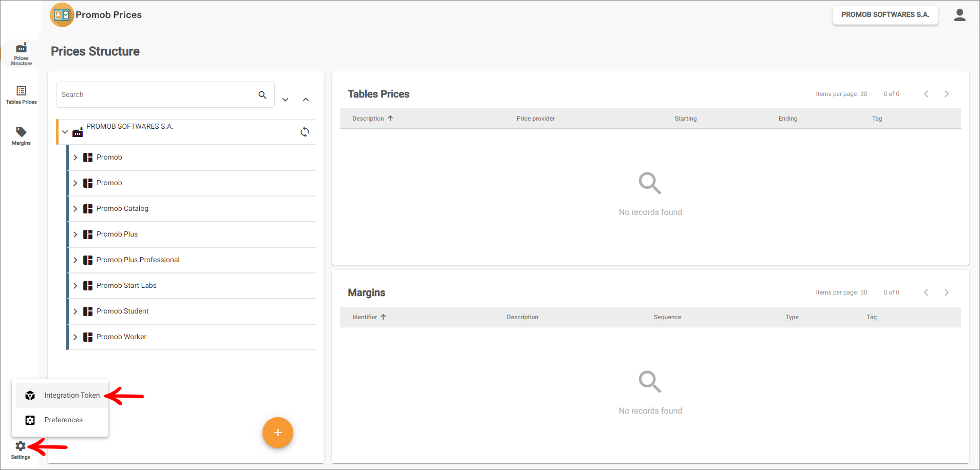Select Promob Worker tree row text
Viewport: 980px width, 470px height.
121,337
